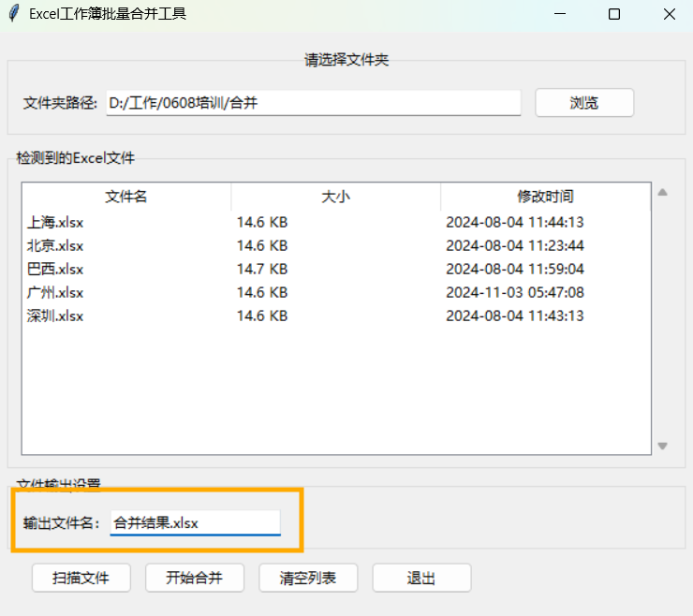Exit via the 退出 button
Screen dimensions: 693x616
pyautogui.click(x=421, y=578)
